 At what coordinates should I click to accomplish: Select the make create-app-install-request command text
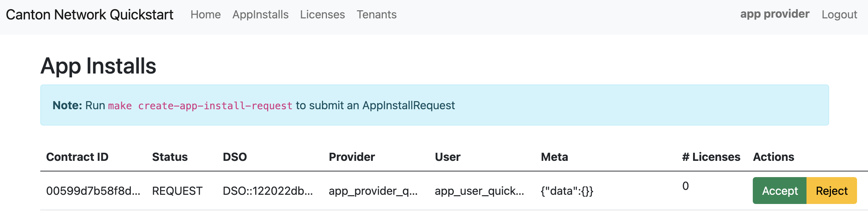pyautogui.click(x=200, y=106)
